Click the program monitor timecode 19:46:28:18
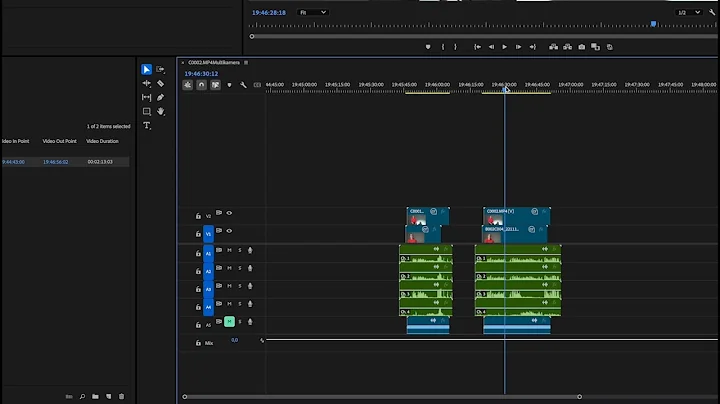The width and height of the screenshot is (720, 404). click(x=269, y=12)
